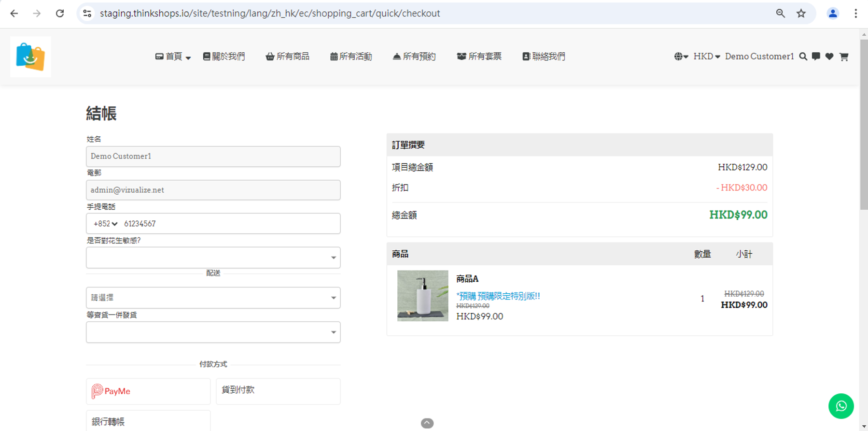
Task: Open 所有商品 menu item
Action: [x=288, y=57]
